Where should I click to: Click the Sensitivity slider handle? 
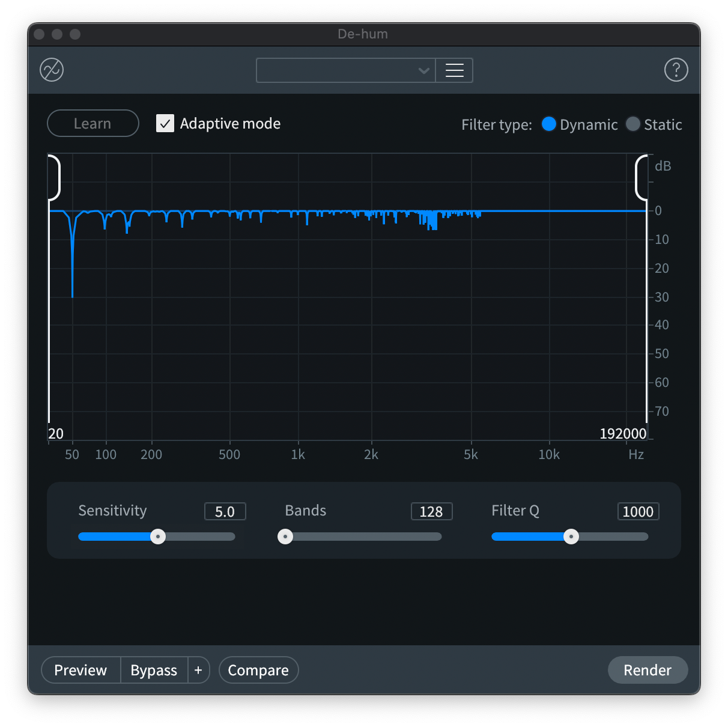tap(158, 537)
